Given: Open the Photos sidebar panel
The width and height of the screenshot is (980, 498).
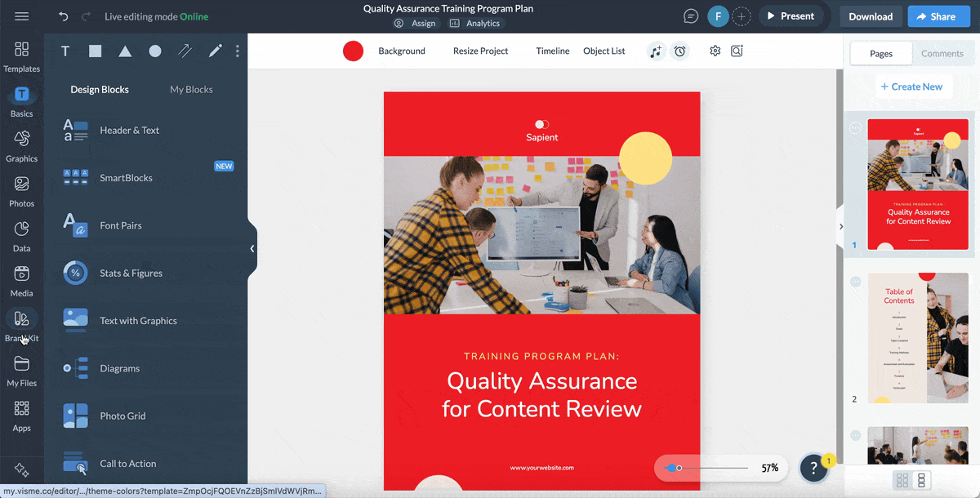Looking at the screenshot, I should tap(22, 192).
